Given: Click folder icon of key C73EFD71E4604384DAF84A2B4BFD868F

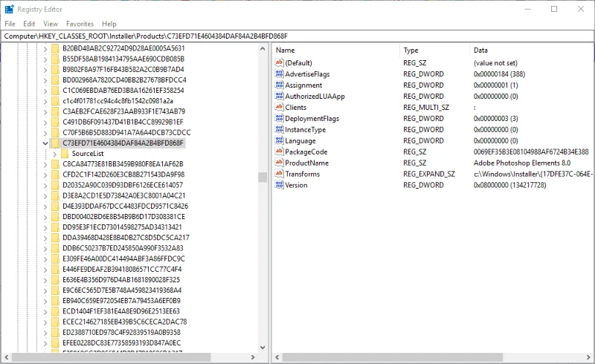Looking at the screenshot, I should (x=55, y=143).
